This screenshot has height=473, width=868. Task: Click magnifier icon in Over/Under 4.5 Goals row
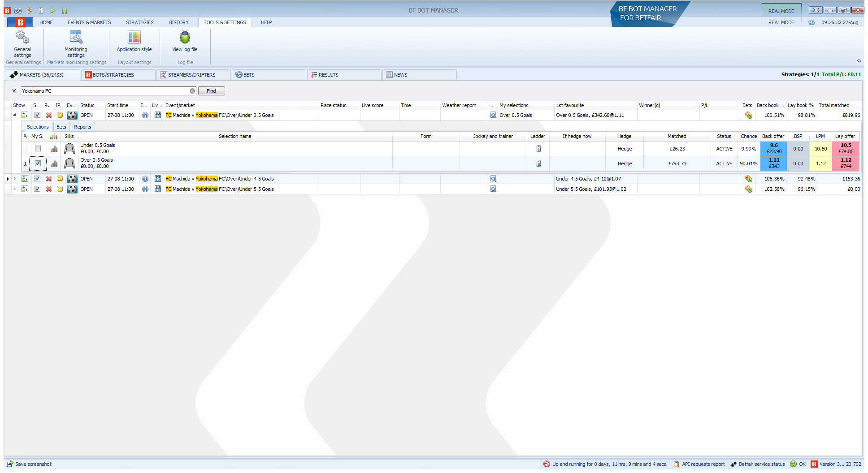pos(493,179)
